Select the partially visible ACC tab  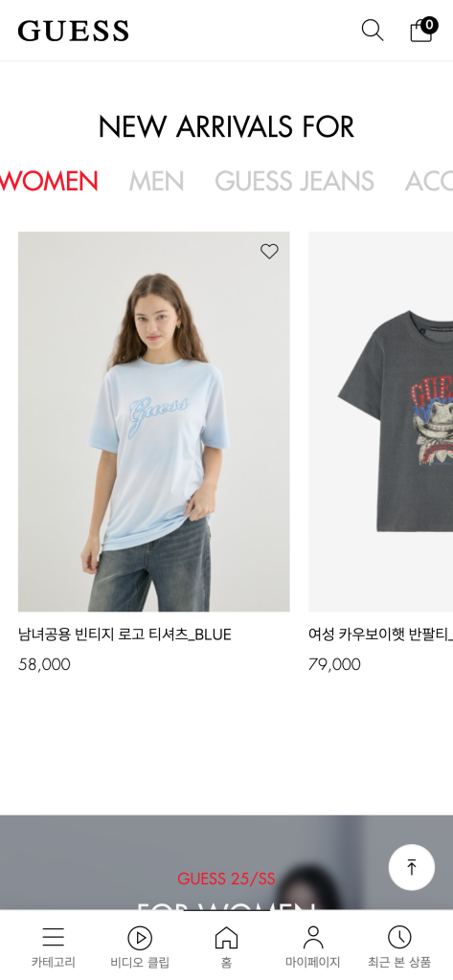[429, 181]
